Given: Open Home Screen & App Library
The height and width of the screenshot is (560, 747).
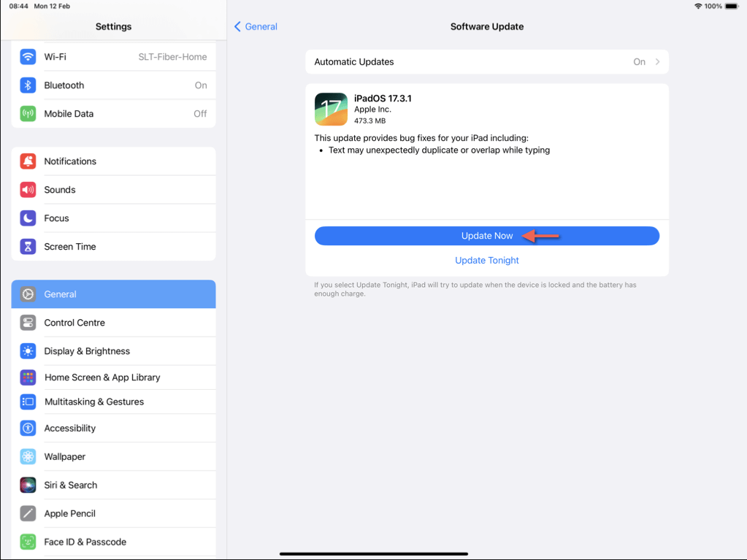Looking at the screenshot, I should [x=102, y=377].
